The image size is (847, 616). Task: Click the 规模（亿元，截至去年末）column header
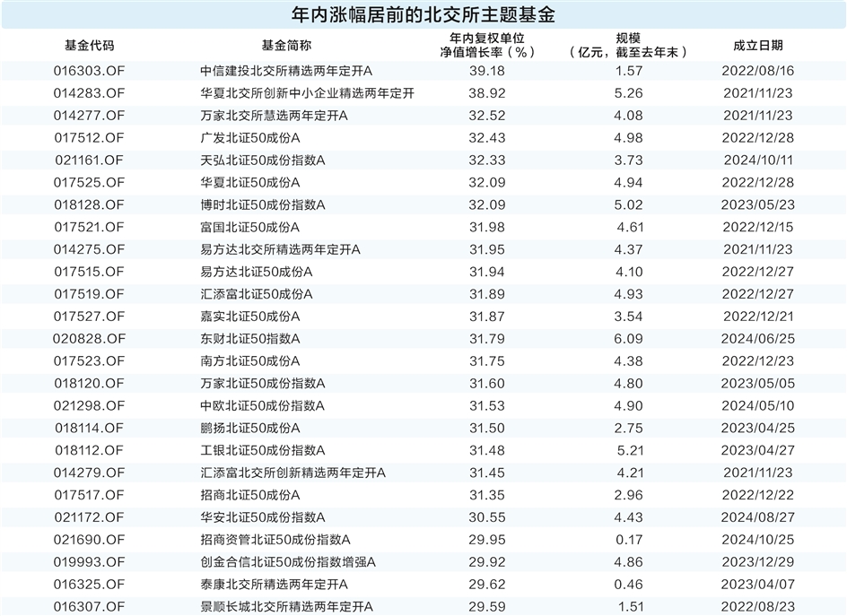coord(628,46)
